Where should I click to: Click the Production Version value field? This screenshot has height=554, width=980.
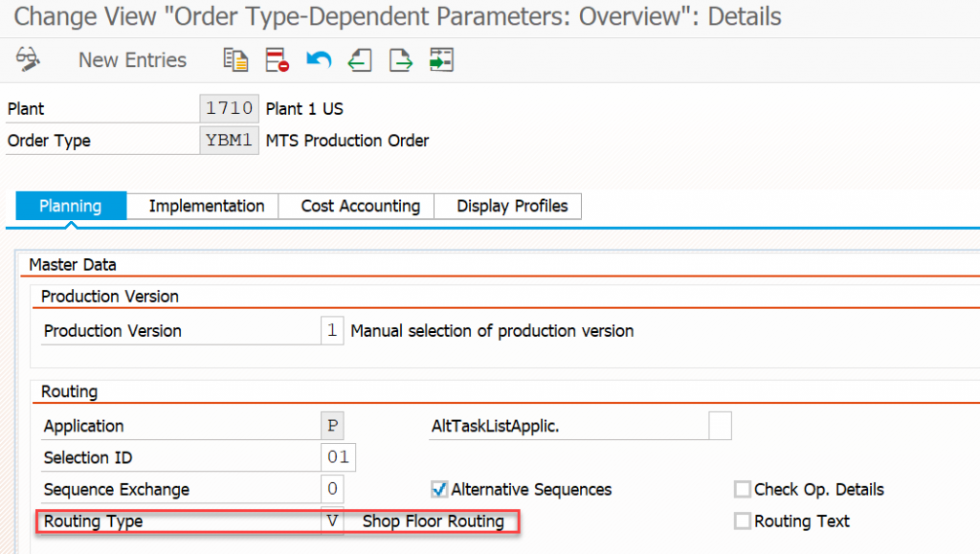pos(332,330)
